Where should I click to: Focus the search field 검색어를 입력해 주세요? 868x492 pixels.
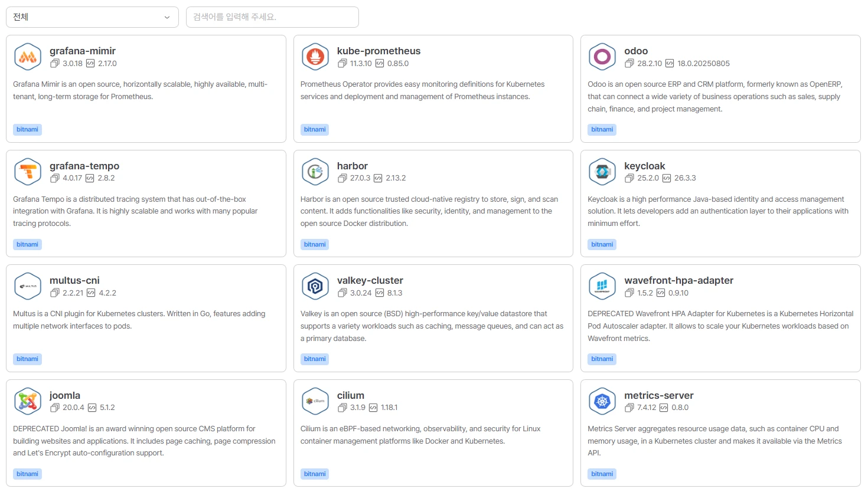tap(272, 17)
